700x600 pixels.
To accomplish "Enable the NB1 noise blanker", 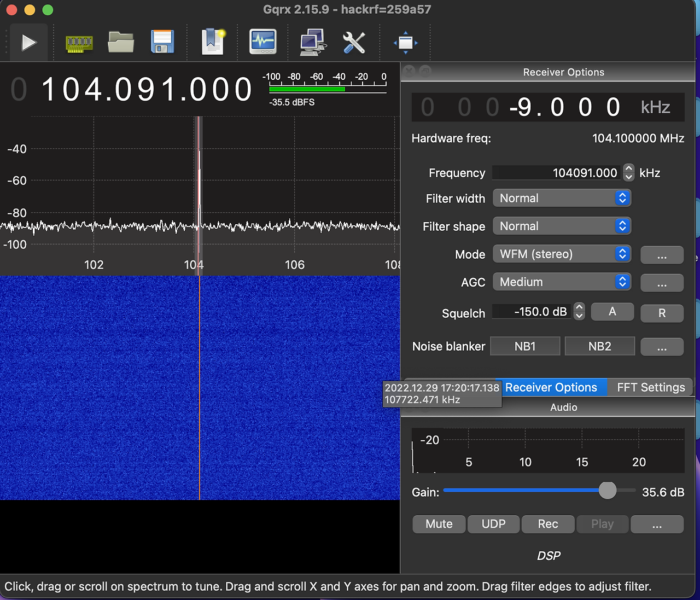I will (524, 346).
